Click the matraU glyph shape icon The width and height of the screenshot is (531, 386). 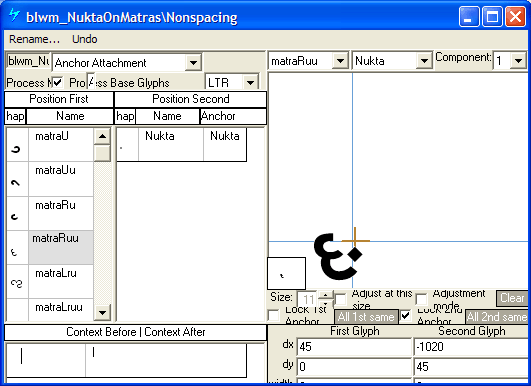point(16,149)
